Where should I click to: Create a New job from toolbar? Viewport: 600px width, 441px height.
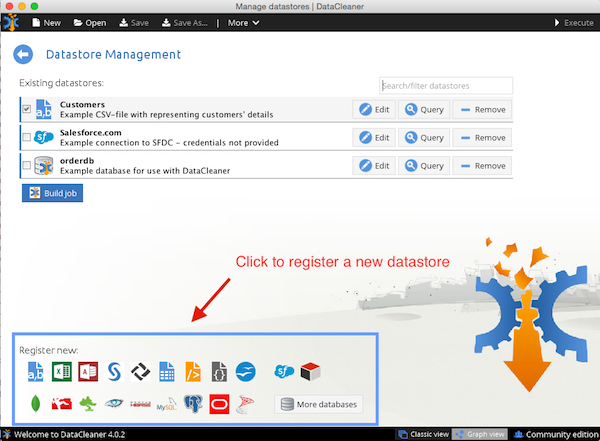[x=47, y=23]
